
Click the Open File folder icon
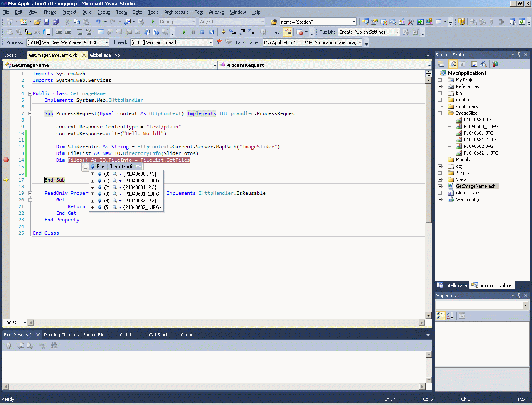[37, 22]
